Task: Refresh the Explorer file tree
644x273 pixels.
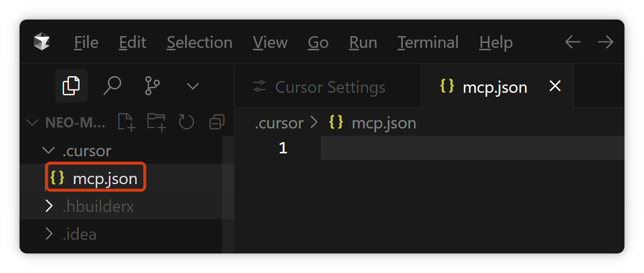Action: tap(187, 122)
